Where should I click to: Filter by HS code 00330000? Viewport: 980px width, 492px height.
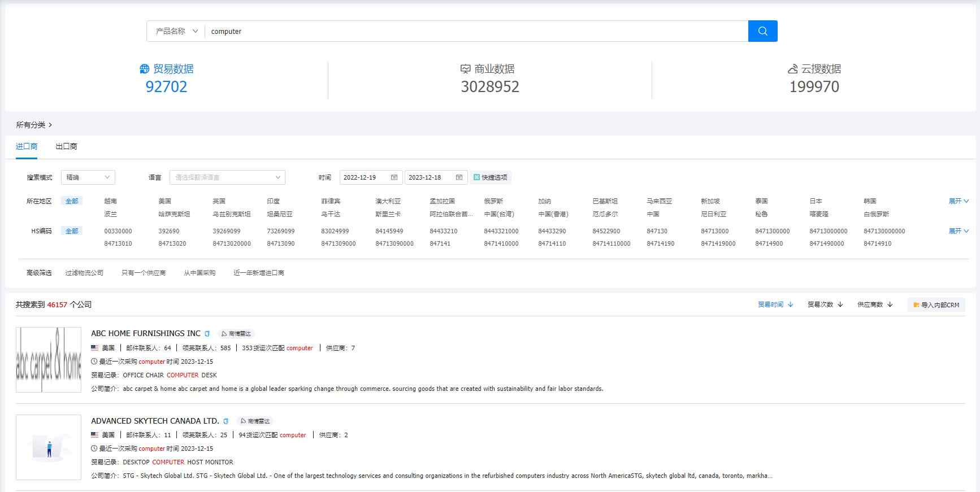[x=118, y=231]
